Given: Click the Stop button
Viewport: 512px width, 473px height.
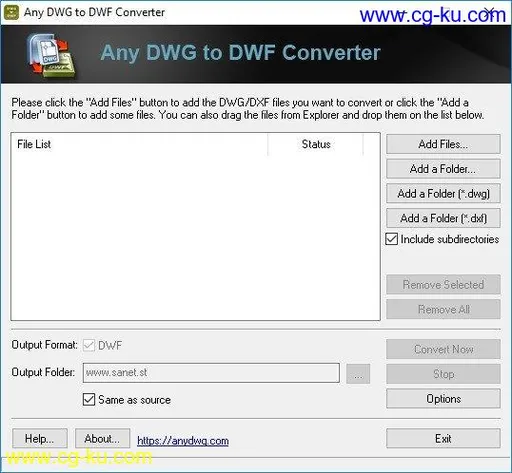Looking at the screenshot, I should pyautogui.click(x=443, y=374).
